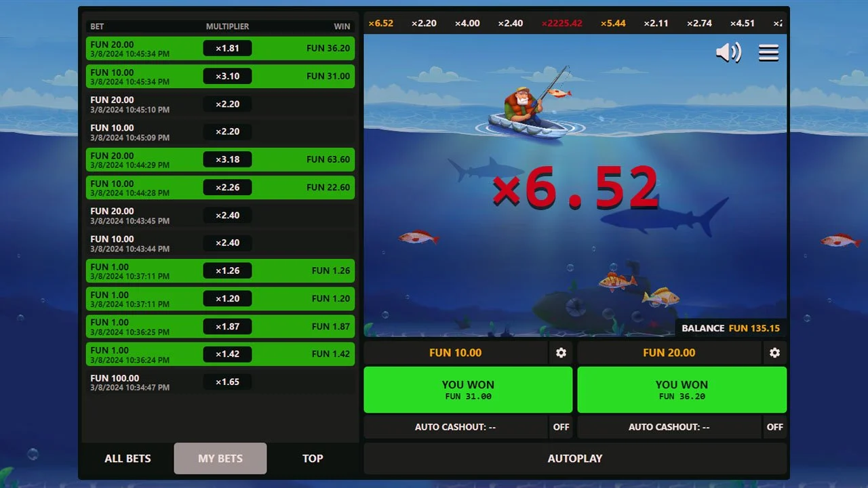Open settings gear for FUN 20.00 bet
The height and width of the screenshot is (488, 868).
coord(774,352)
